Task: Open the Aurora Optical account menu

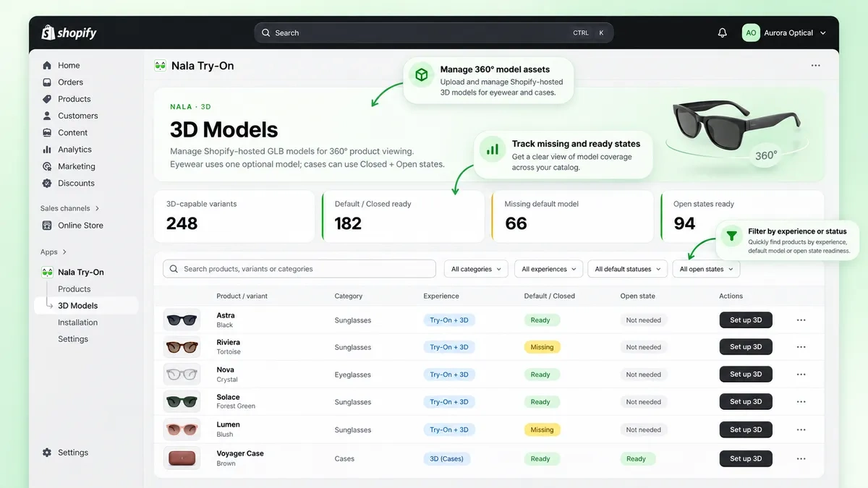Action: pyautogui.click(x=784, y=33)
